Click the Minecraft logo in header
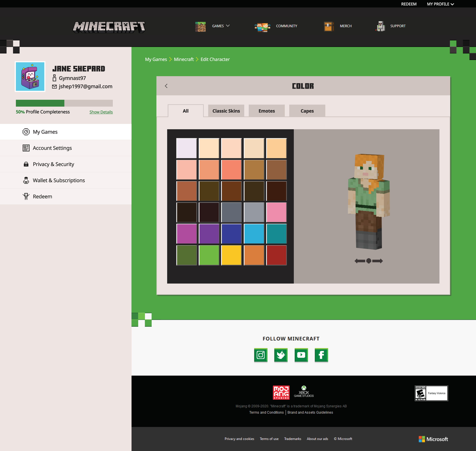Screen dimensions: 476x451 pos(109,27)
